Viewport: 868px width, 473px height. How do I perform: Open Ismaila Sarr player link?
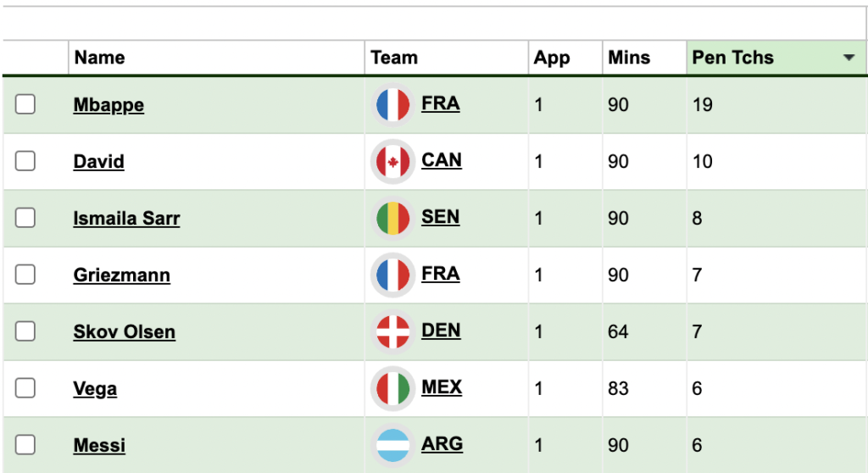(x=126, y=218)
